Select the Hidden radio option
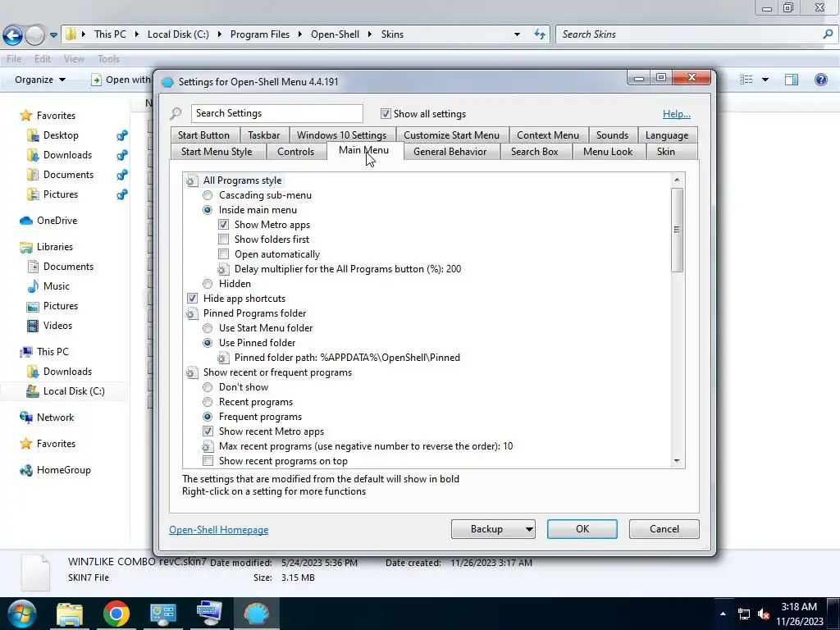 208,284
